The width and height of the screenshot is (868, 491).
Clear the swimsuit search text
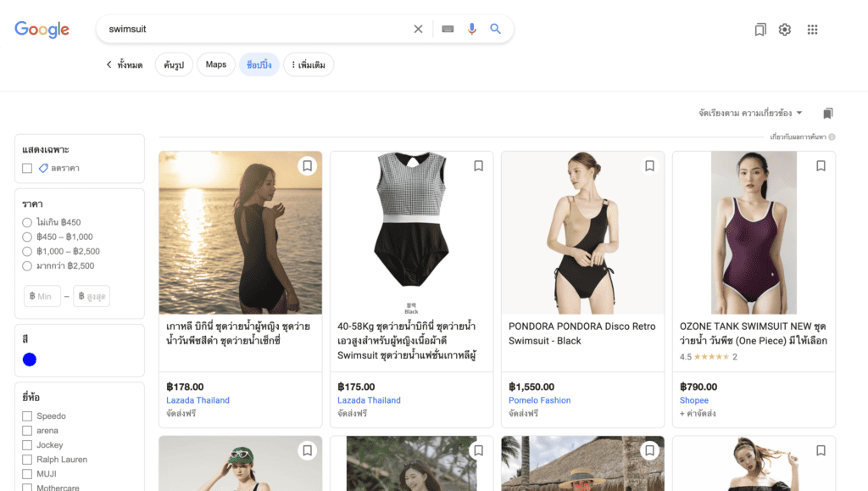[x=418, y=29]
